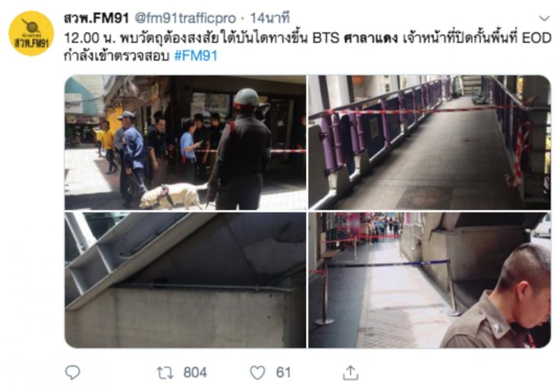Click the bold ศาลาแดง word in the tweet
Image resolution: width=557 pixels, height=392 pixels.
coord(370,38)
